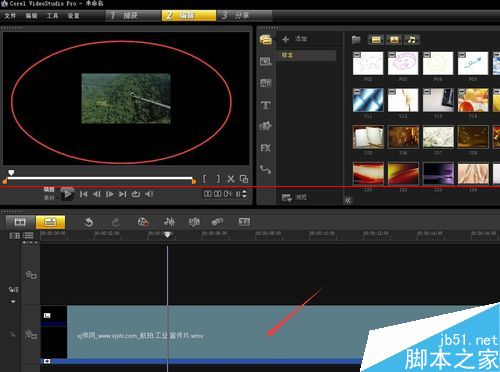500x372 pixels.
Task: Open the File menu
Action: coord(10,16)
